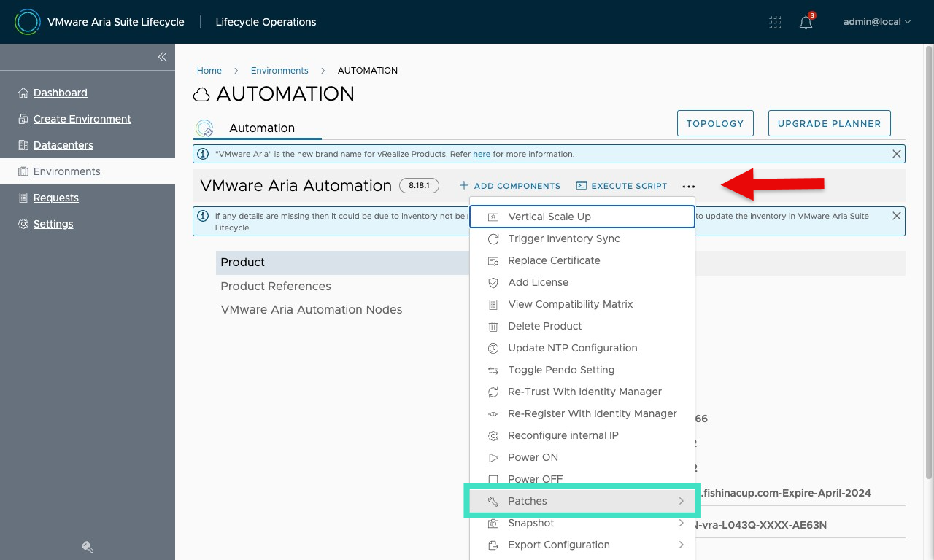
Task: Open the Patches submenu
Action: tap(582, 501)
